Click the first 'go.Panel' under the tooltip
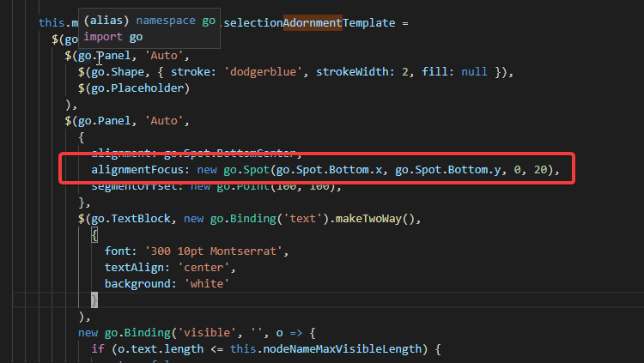 [104, 56]
